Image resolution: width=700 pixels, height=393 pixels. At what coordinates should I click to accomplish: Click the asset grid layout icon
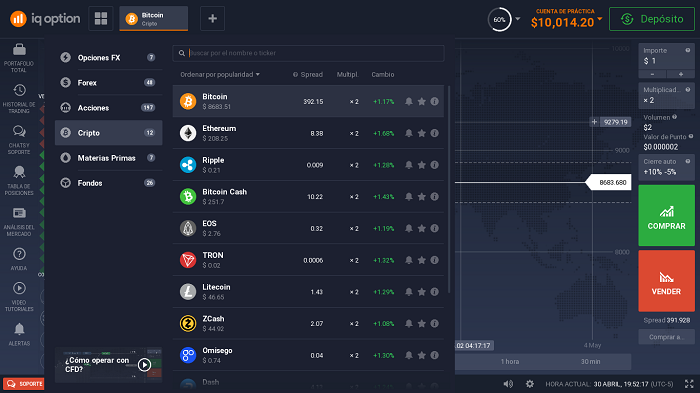(101, 18)
